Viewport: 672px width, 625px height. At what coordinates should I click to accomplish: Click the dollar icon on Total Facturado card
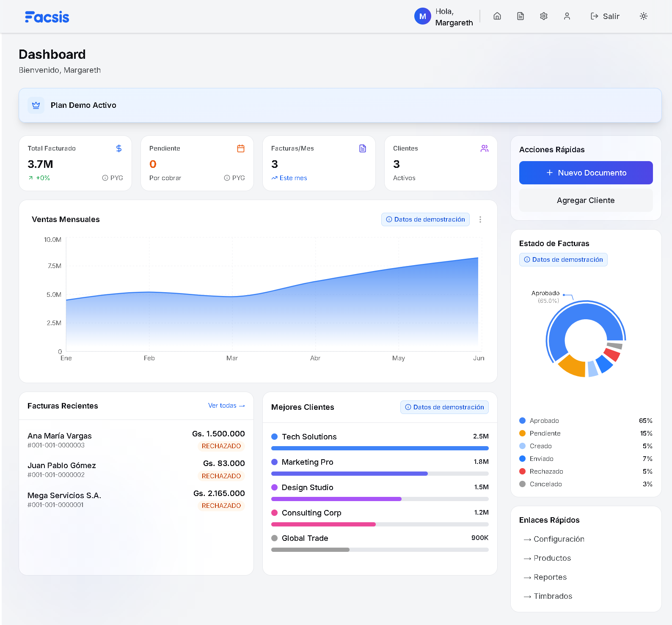point(119,148)
